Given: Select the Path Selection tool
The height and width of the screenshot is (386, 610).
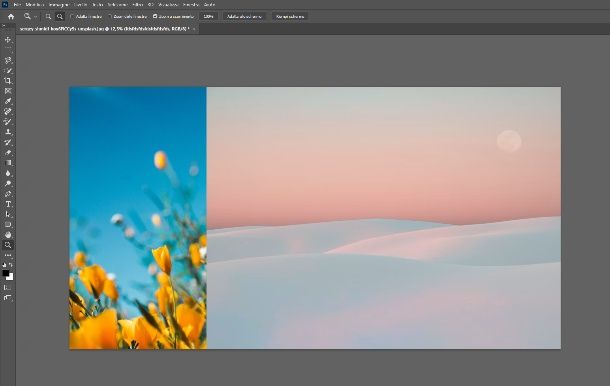Looking at the screenshot, I should point(8,214).
